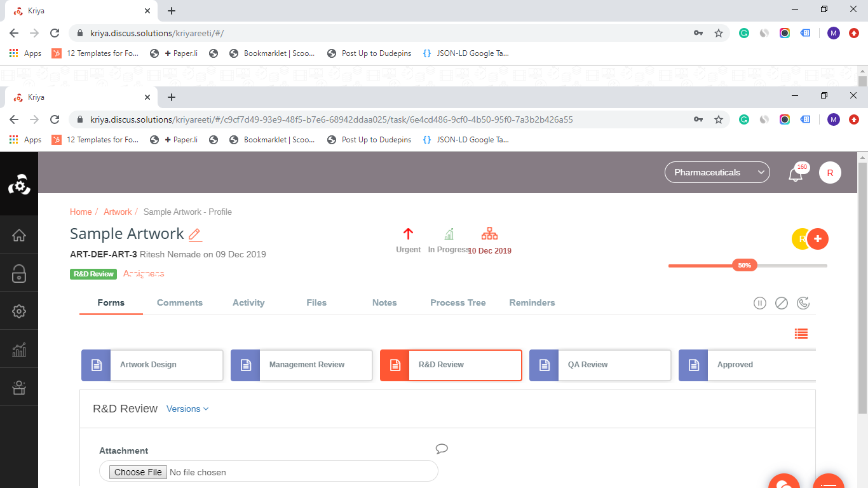Click the back window address bar URL

[x=157, y=33]
